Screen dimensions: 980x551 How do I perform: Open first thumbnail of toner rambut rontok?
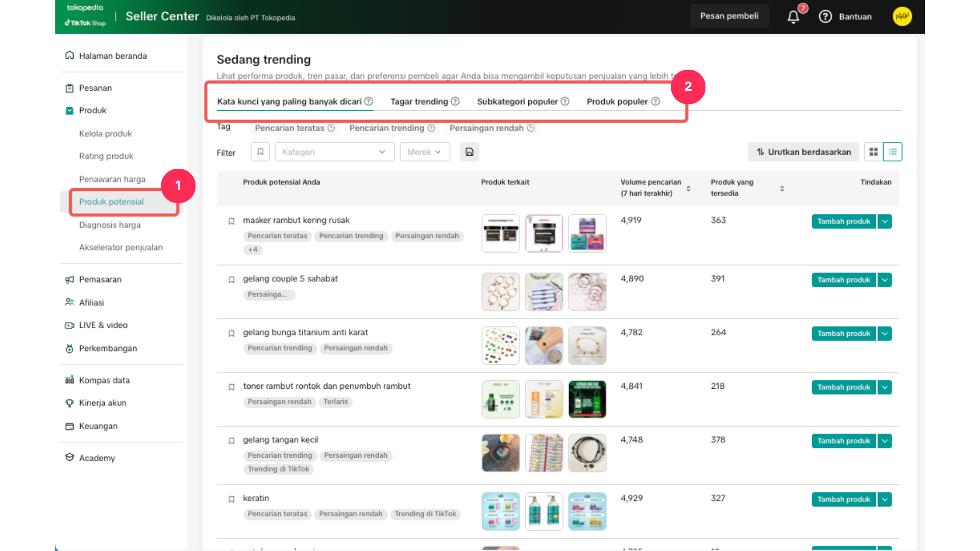coord(500,399)
